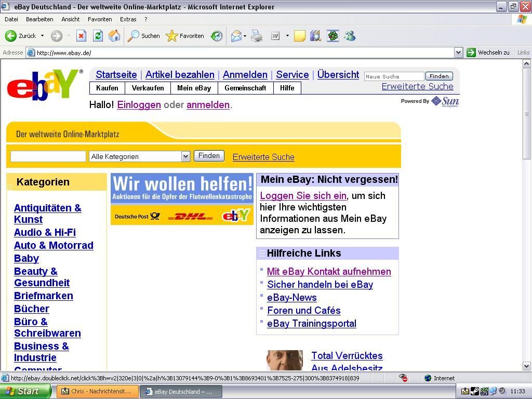Click the Edit with Word icon
The width and height of the screenshot is (532, 399).
(275, 36)
